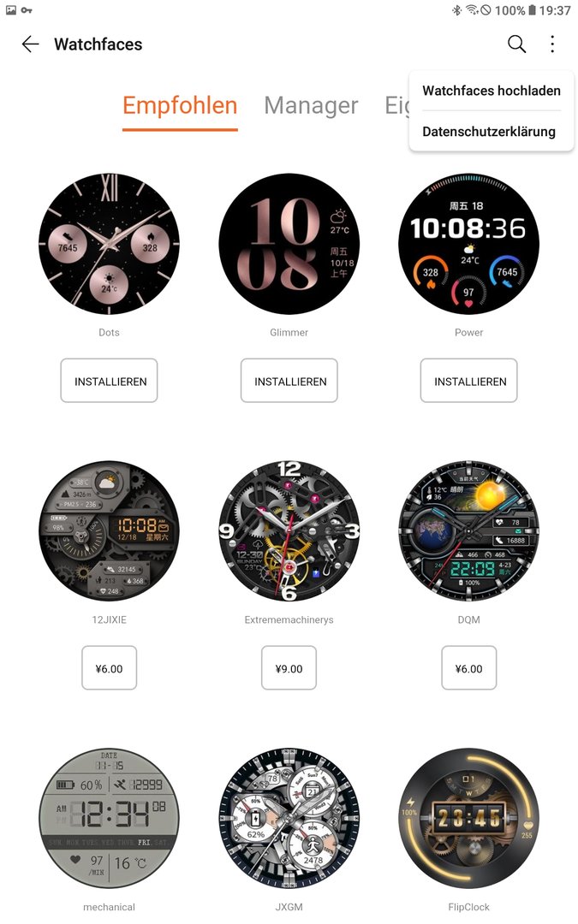Switch to the Manager tab
Screen dimensions: 578x924
tap(311, 106)
